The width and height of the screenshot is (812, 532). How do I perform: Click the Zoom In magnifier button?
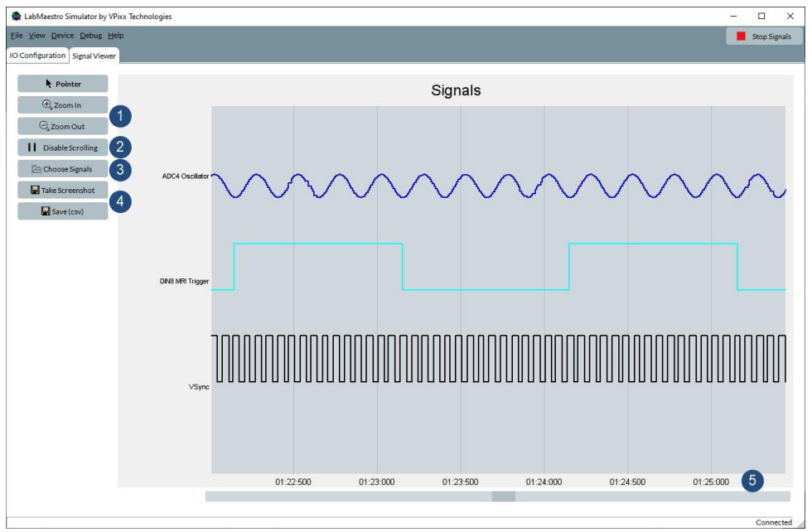(63, 105)
